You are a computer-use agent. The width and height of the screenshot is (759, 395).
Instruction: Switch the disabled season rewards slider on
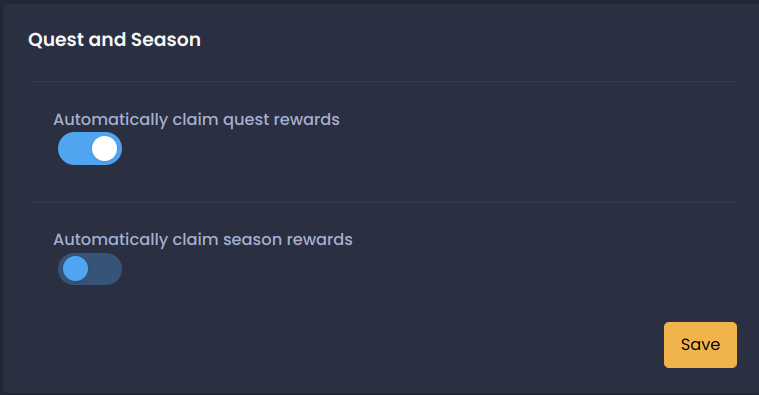tap(90, 269)
